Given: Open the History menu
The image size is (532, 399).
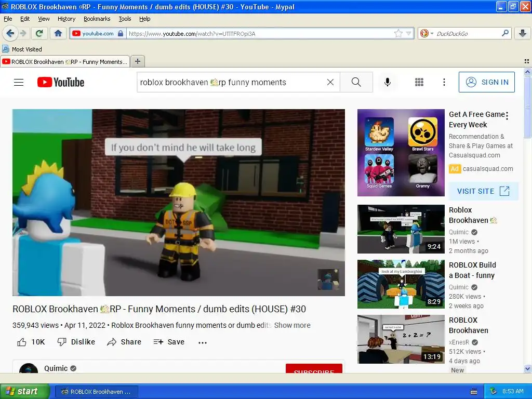Looking at the screenshot, I should click(x=66, y=19).
